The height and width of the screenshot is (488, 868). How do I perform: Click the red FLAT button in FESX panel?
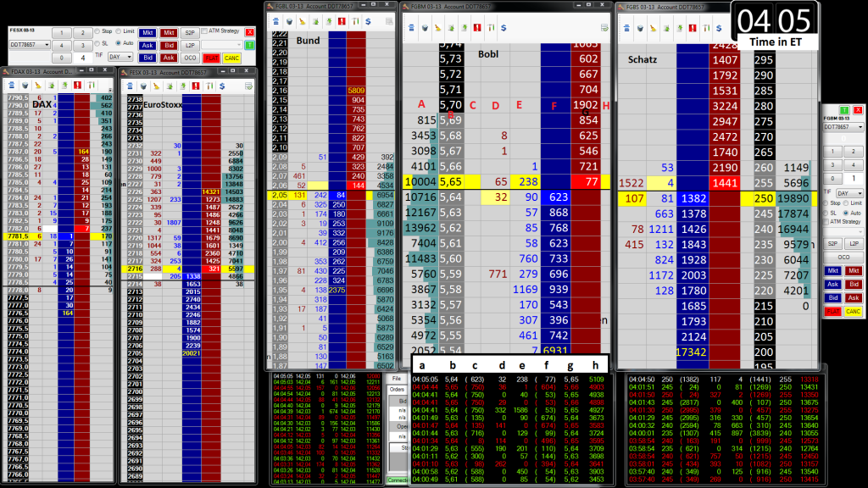pos(211,58)
